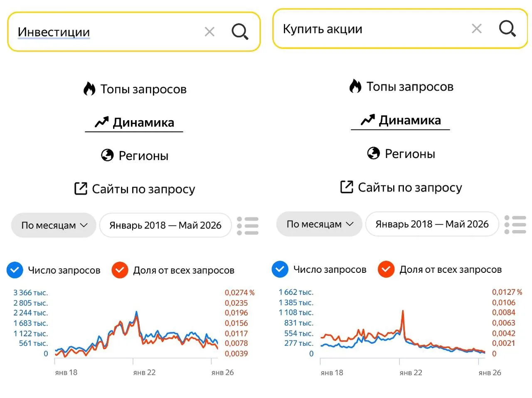The width and height of the screenshot is (532, 398).
Task: Uncheck blue 'Число запросов' in the left chart
Action: click(15, 270)
